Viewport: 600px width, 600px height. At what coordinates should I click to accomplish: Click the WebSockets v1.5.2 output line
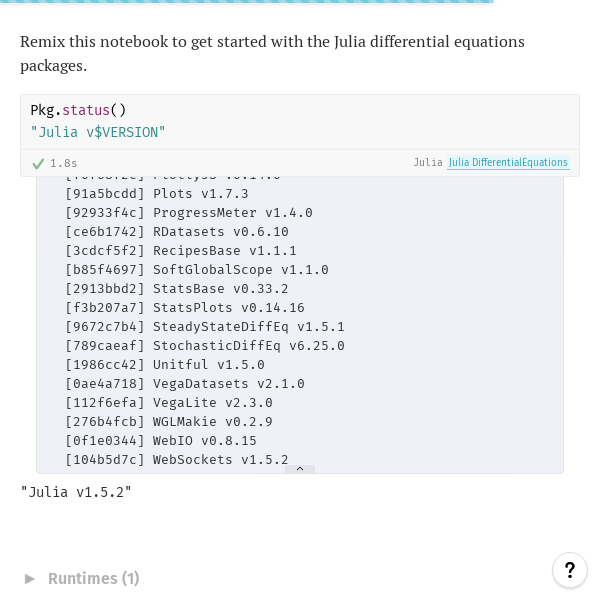[x=177, y=460]
